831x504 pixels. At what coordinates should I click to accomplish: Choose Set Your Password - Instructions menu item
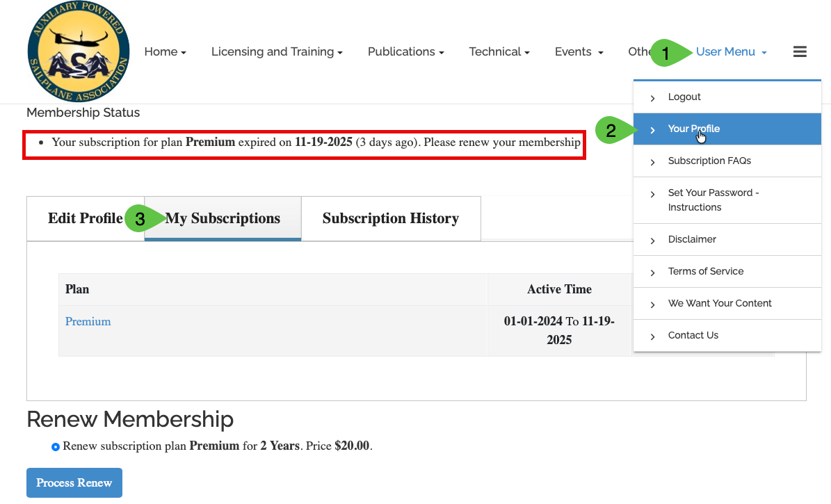tap(713, 200)
